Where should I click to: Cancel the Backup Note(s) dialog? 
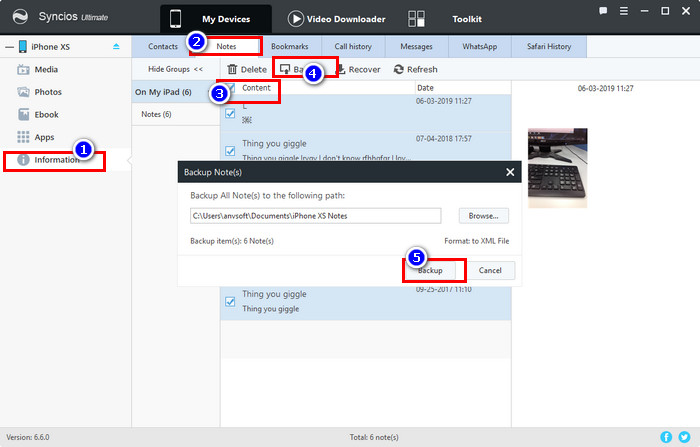490,271
